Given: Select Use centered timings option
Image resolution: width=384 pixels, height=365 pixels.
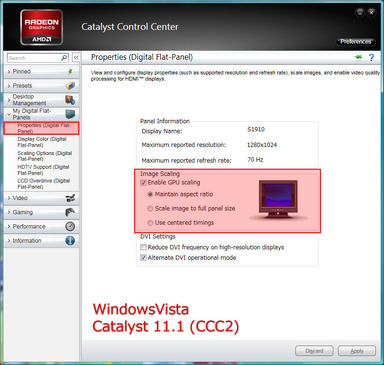Looking at the screenshot, I should pos(150,223).
